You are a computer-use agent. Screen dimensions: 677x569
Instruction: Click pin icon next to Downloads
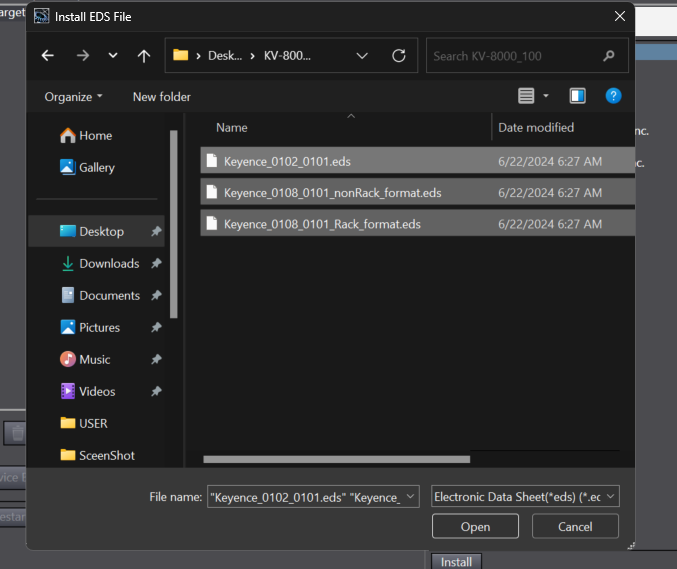click(x=156, y=263)
